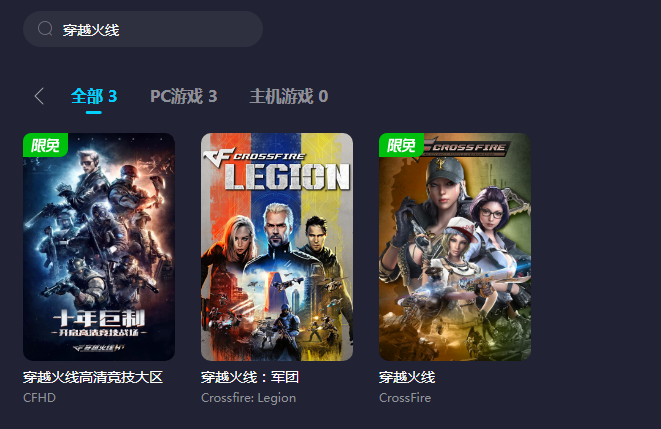Click the CrossFire English subtitle

pos(405,398)
